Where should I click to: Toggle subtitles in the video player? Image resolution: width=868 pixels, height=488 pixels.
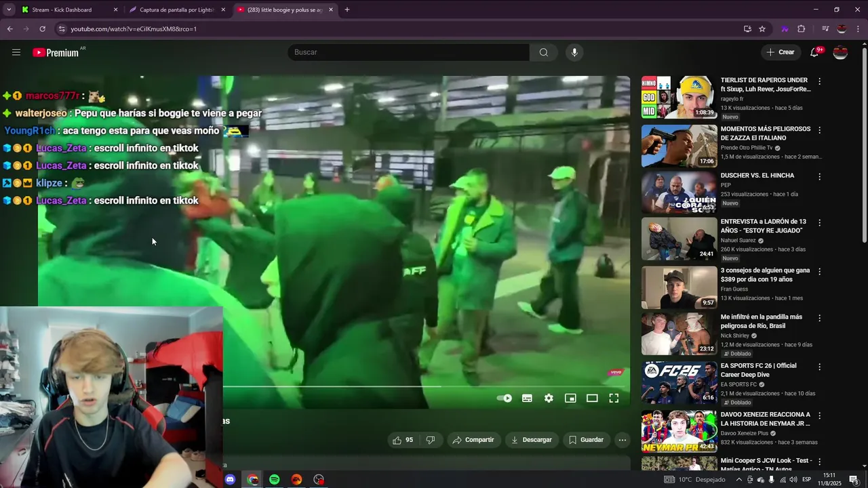527,399
